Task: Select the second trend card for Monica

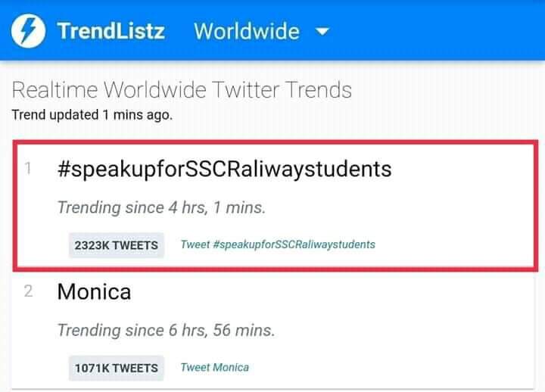Action: pos(272,330)
